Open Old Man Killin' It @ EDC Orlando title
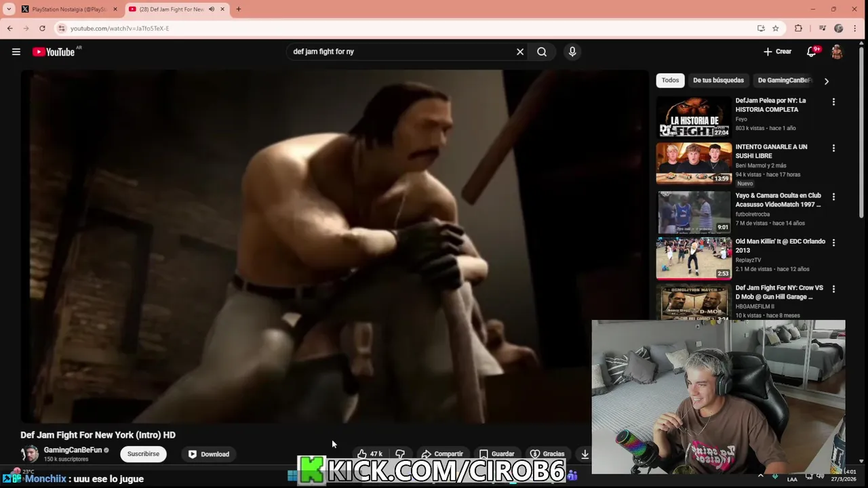The height and width of the screenshot is (488, 868). (x=781, y=246)
